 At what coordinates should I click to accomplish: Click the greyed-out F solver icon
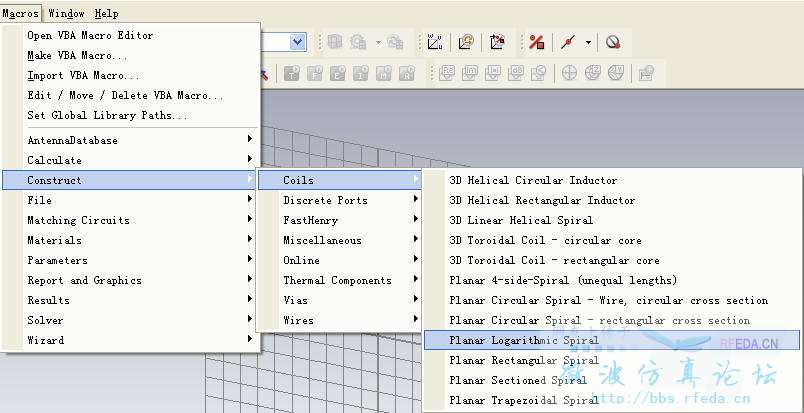click(x=315, y=73)
